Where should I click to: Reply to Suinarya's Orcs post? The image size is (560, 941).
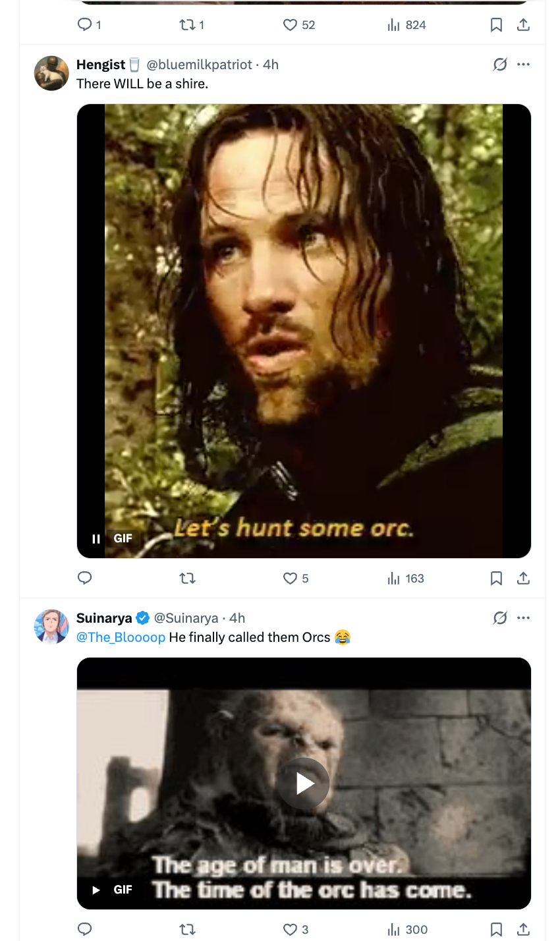[84, 929]
